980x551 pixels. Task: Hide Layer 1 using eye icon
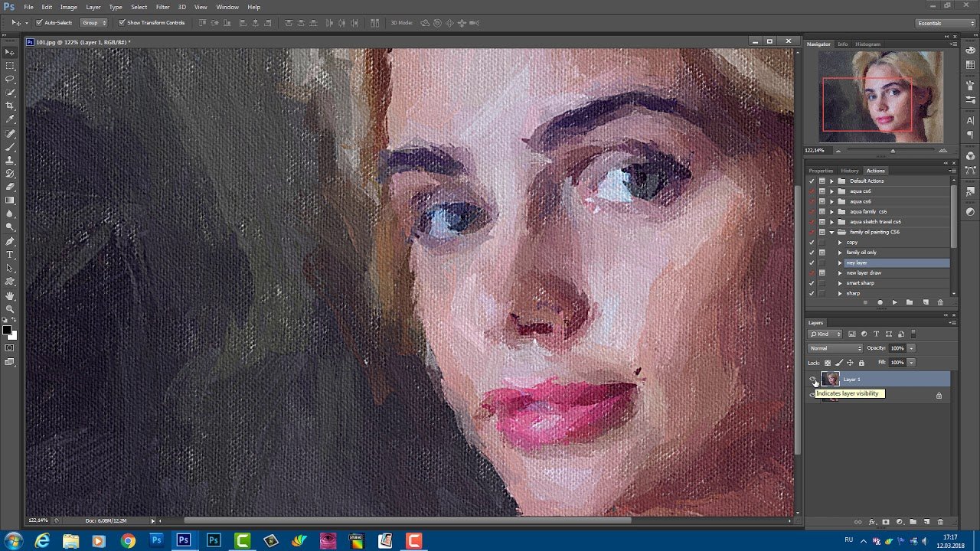point(812,380)
